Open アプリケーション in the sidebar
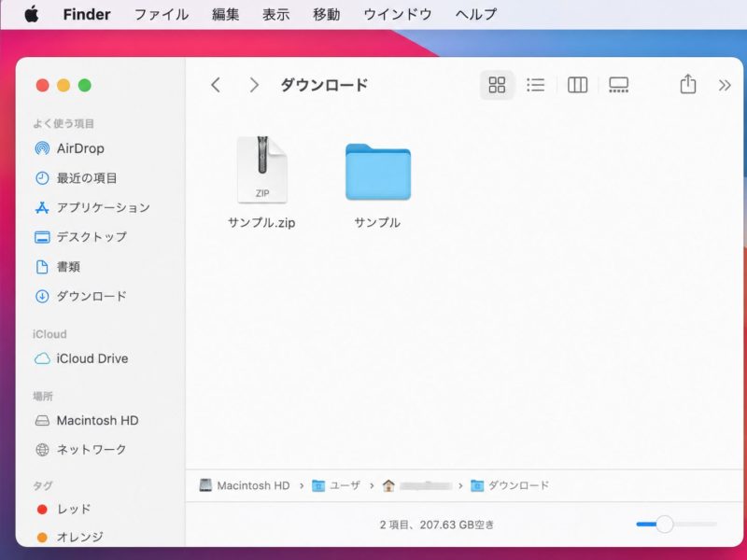 click(92, 207)
